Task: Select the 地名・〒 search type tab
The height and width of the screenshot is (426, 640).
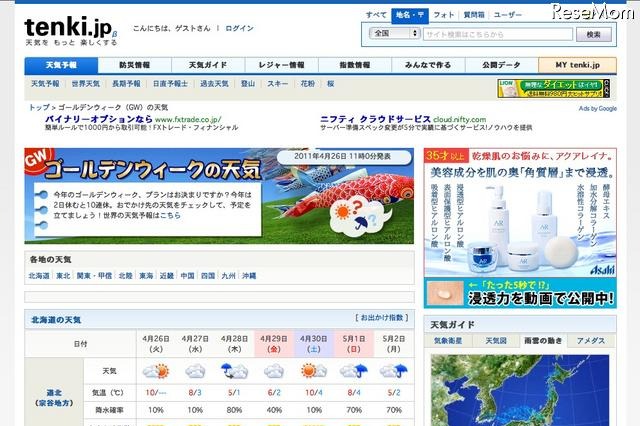Action: (410, 15)
